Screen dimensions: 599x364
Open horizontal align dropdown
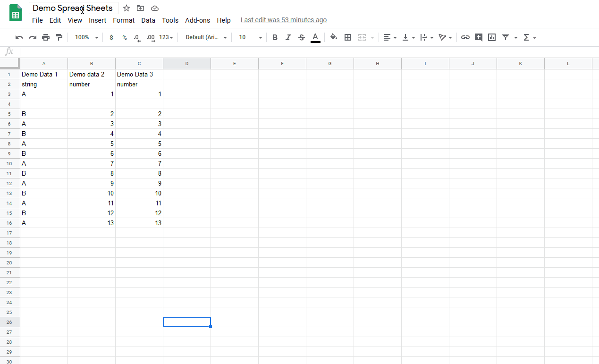[x=390, y=37]
